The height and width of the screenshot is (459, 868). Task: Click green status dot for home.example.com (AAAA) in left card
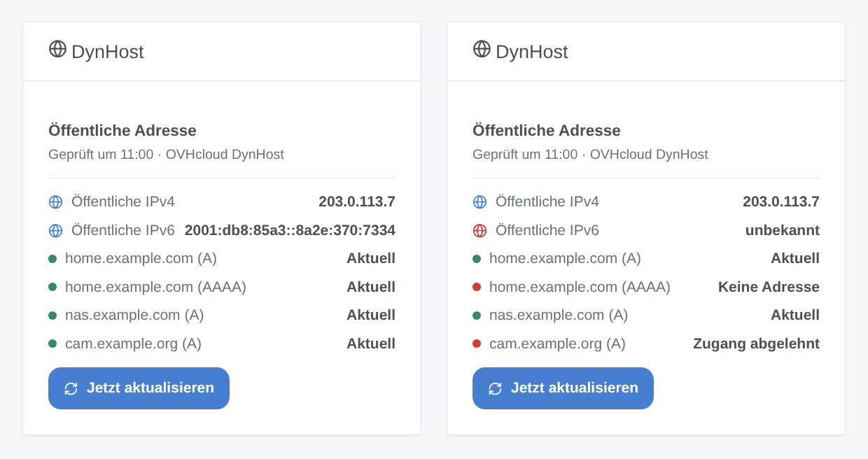52,287
